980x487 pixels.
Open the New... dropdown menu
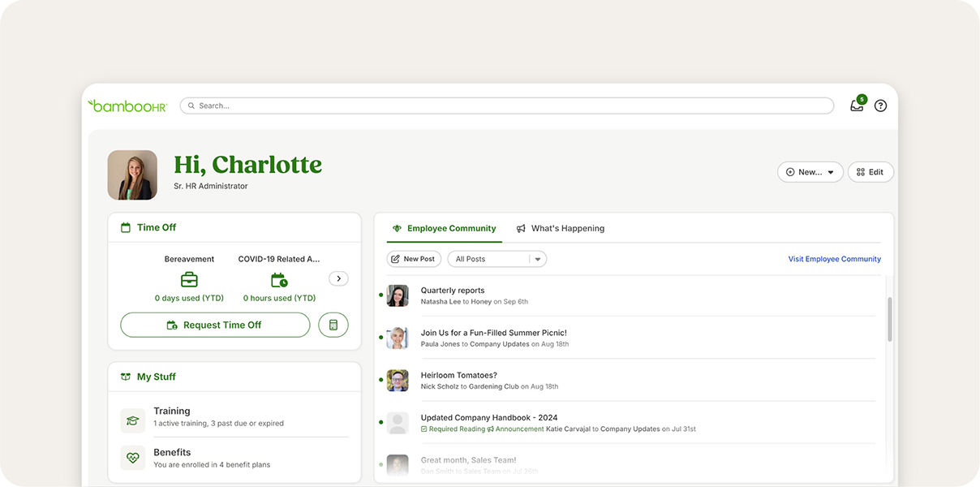click(x=810, y=172)
